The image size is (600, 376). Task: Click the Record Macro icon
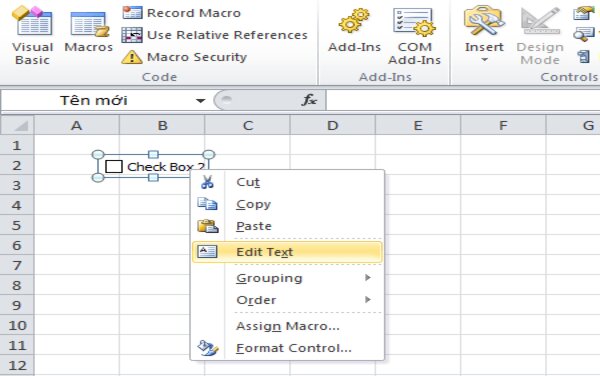[x=132, y=13]
